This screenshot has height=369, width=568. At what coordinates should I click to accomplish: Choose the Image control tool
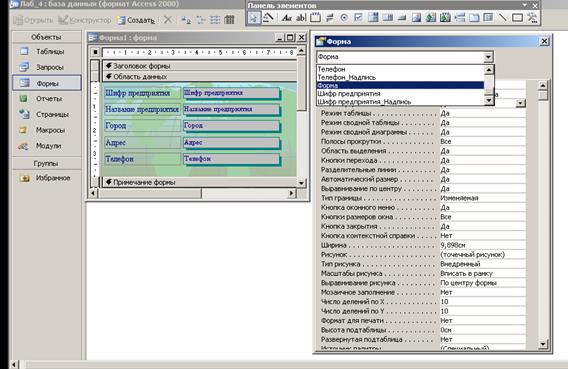[x=416, y=18]
